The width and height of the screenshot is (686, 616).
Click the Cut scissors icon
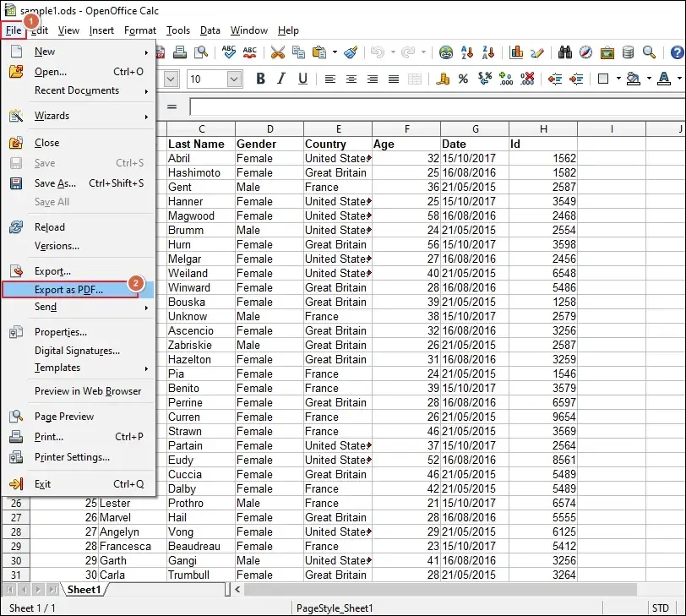pos(277,52)
